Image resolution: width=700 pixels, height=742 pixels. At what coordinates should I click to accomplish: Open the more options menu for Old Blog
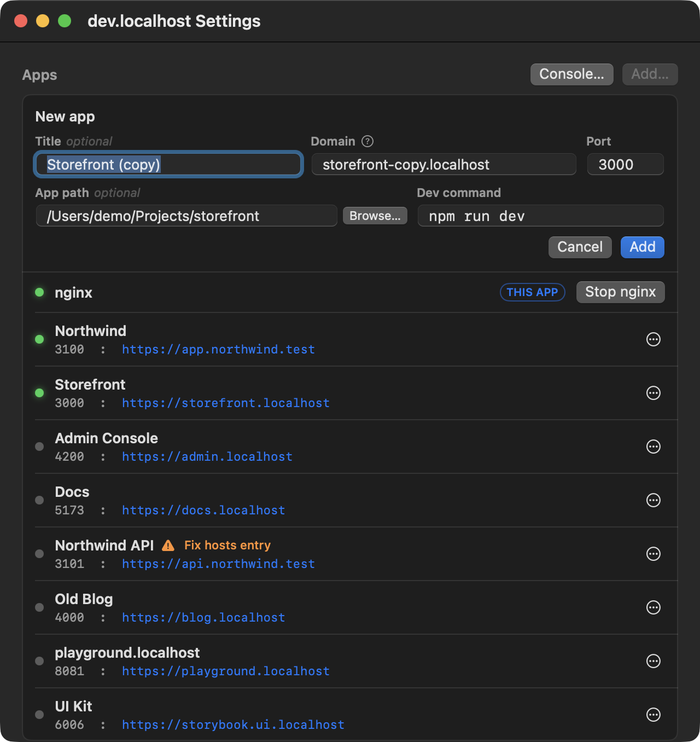coord(654,607)
